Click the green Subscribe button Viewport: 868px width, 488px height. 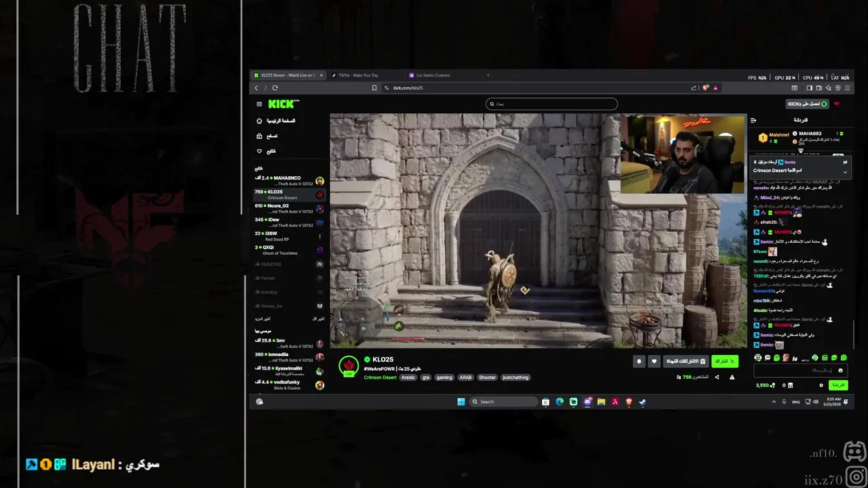pos(725,361)
